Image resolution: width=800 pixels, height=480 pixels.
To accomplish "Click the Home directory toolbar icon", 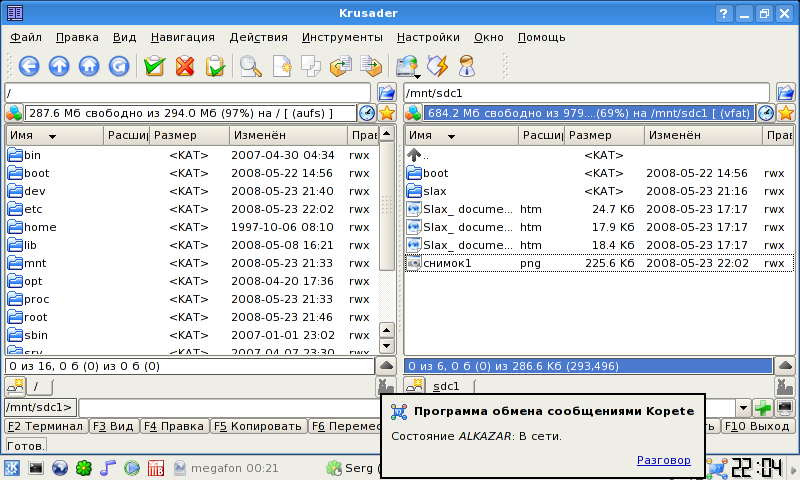I will [89, 66].
